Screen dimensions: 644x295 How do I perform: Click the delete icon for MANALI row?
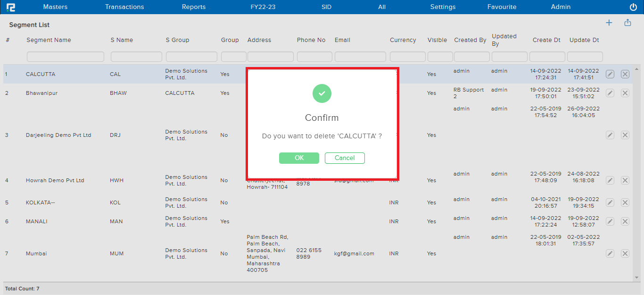click(x=625, y=221)
